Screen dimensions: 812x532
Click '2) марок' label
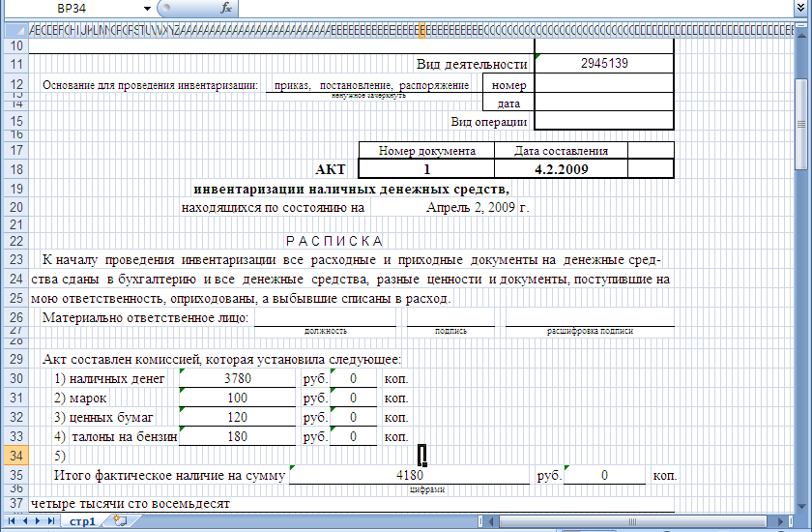click(80, 399)
